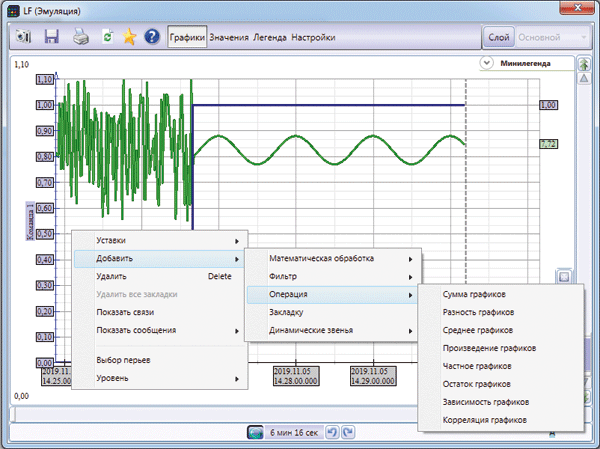600x449 pixels.
Task: Click the blue 1,00 value marker
Action: point(548,105)
